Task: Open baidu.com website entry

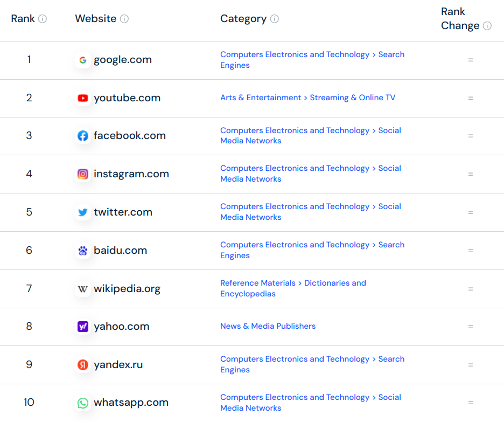Action: coord(120,250)
